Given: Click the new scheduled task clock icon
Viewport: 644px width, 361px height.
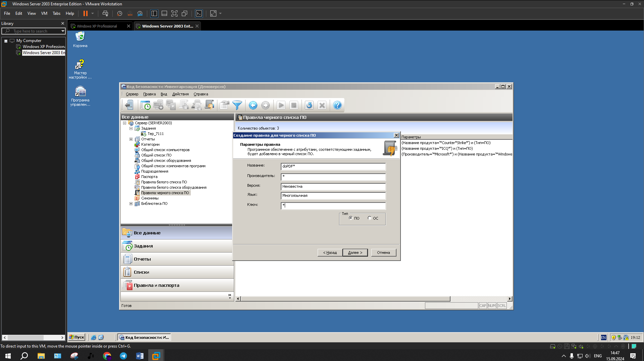Looking at the screenshot, I should 146,105.
